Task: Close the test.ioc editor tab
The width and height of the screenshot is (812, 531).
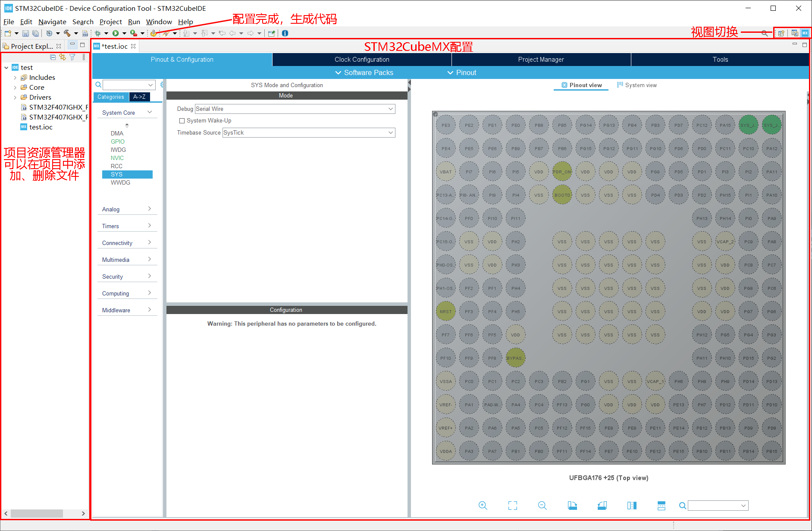Action: 133,46
